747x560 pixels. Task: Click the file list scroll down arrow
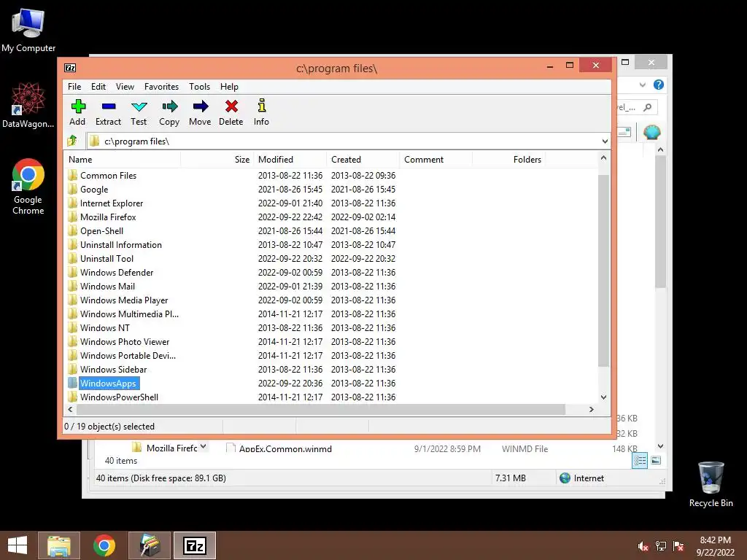click(x=603, y=397)
